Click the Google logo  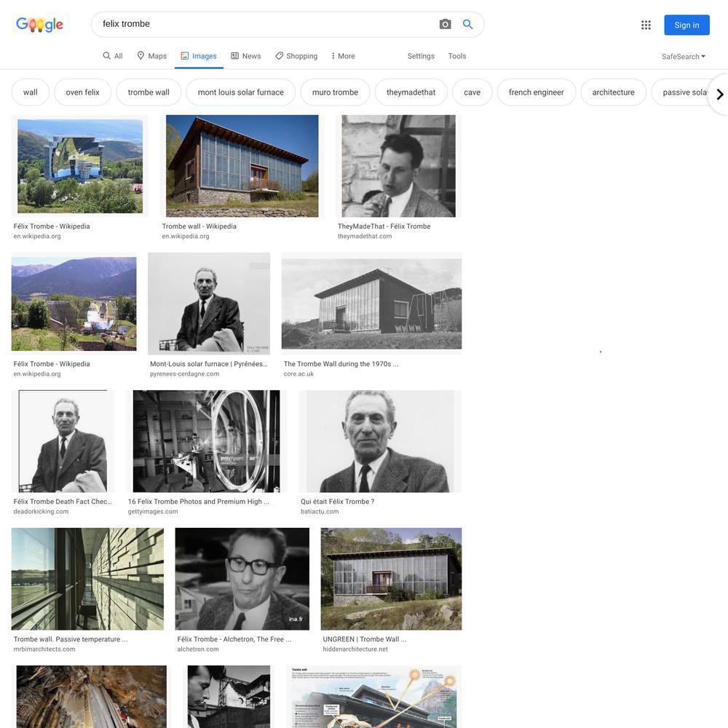click(39, 25)
